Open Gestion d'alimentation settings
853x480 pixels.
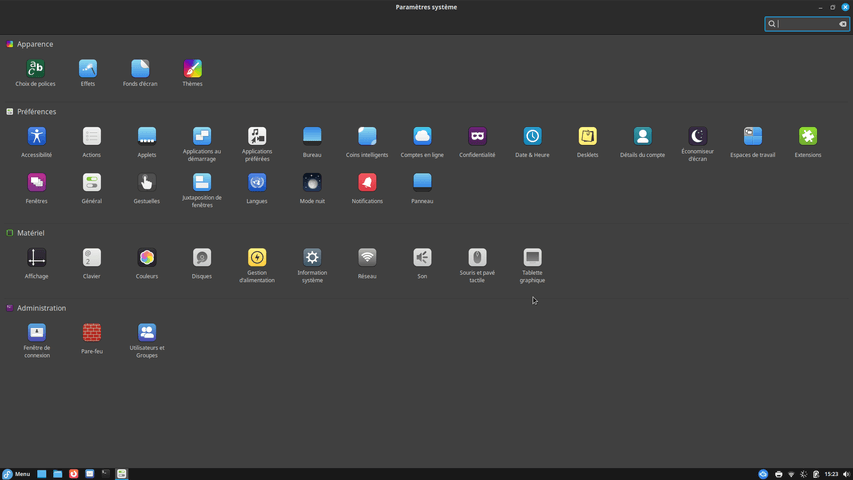257,266
